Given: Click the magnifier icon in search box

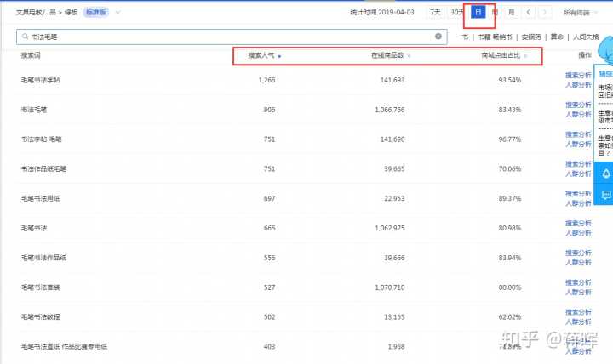Looking at the screenshot, I should (x=24, y=37).
